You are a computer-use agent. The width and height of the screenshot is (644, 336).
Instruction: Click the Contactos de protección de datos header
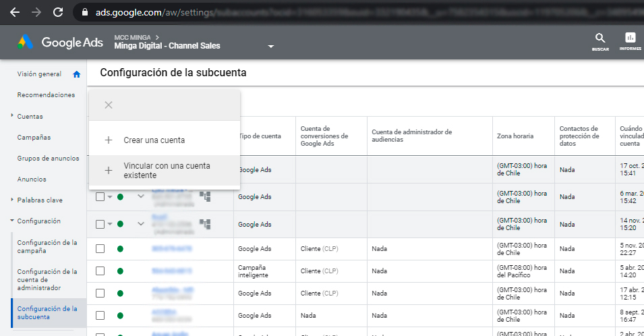(579, 136)
